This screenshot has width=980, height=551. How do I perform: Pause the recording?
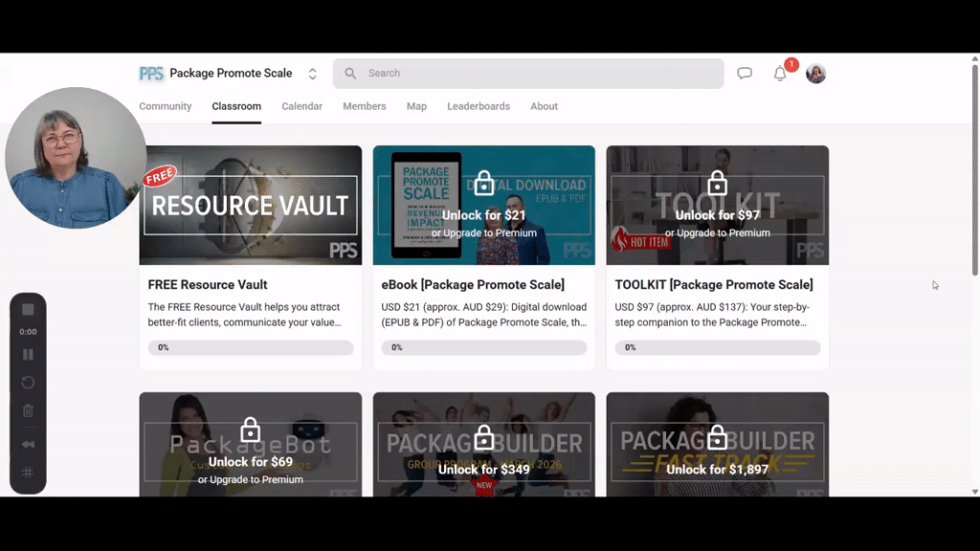[28, 354]
